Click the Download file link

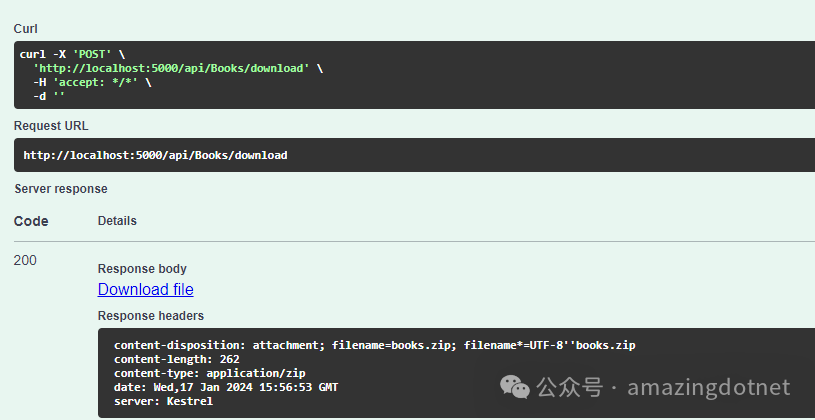pyautogui.click(x=146, y=290)
